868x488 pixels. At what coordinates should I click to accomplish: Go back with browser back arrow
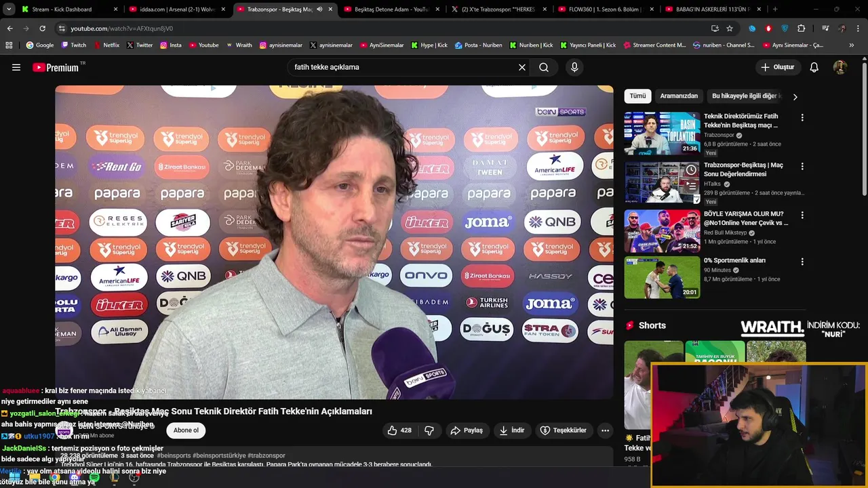9,28
